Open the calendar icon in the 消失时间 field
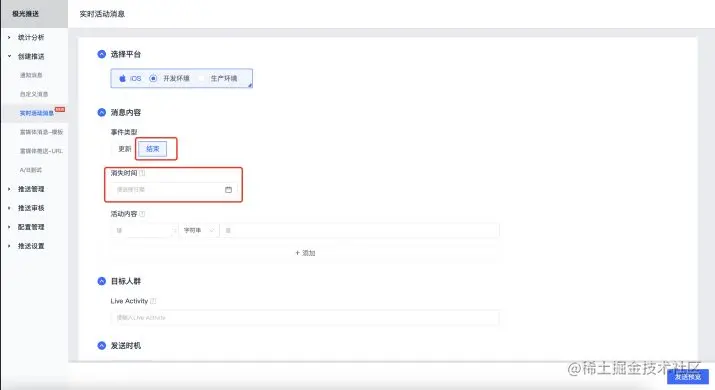Screen dimensions: 715x390 coord(228,189)
